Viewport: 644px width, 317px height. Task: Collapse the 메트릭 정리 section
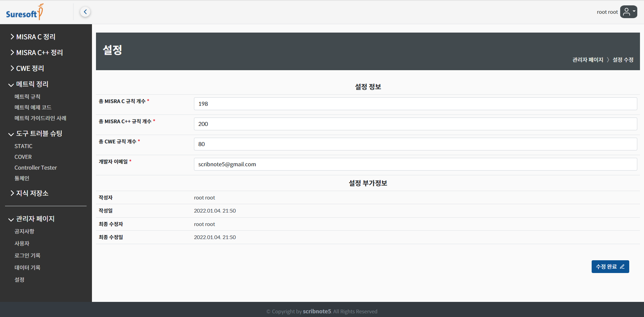click(29, 84)
